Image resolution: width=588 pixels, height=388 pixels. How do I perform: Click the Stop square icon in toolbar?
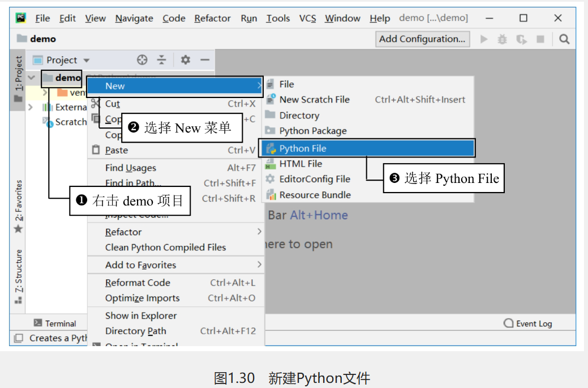[x=540, y=39]
